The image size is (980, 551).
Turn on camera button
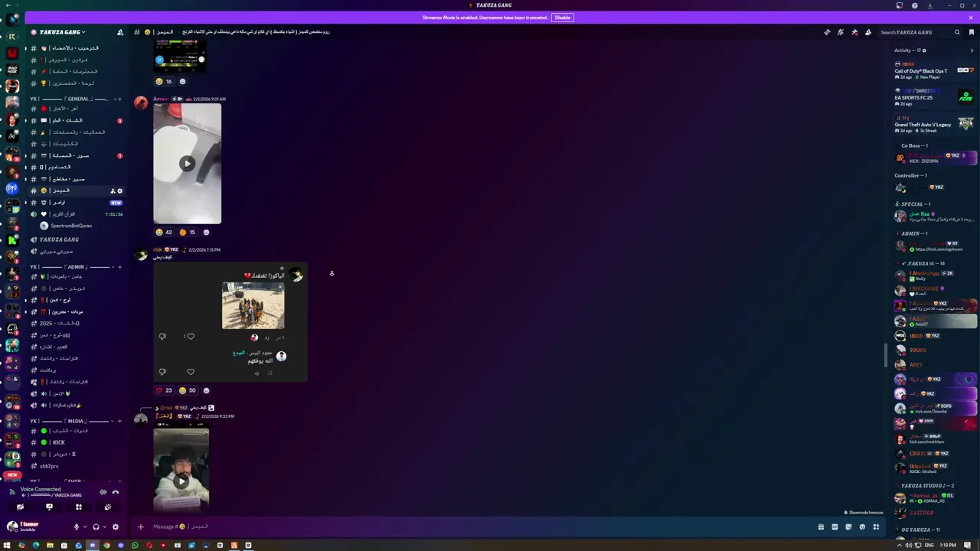[20, 507]
